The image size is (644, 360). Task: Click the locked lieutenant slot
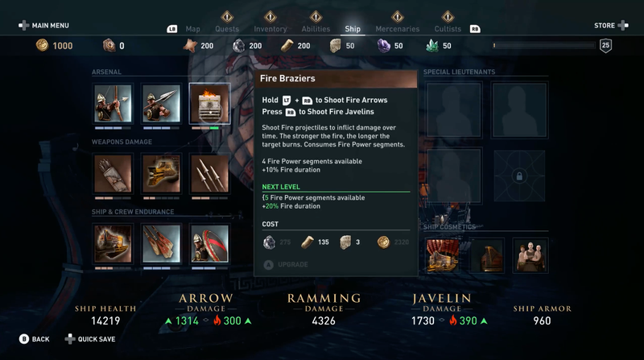point(519,176)
